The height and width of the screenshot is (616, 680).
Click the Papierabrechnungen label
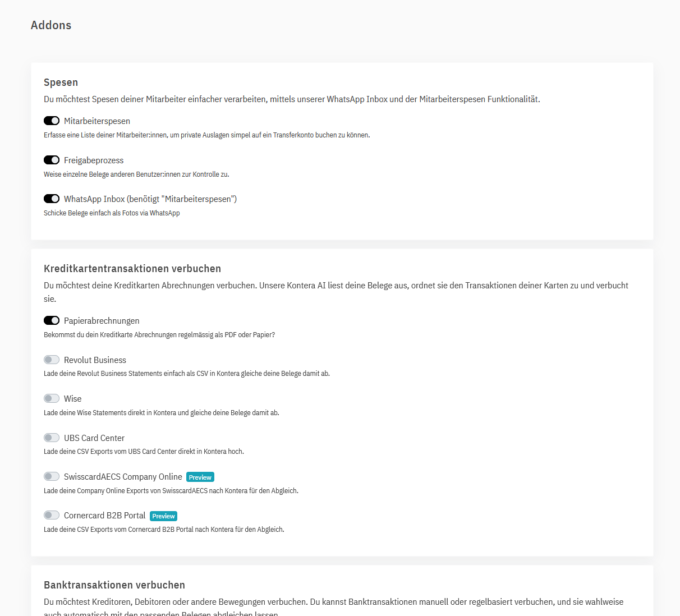[102, 321]
